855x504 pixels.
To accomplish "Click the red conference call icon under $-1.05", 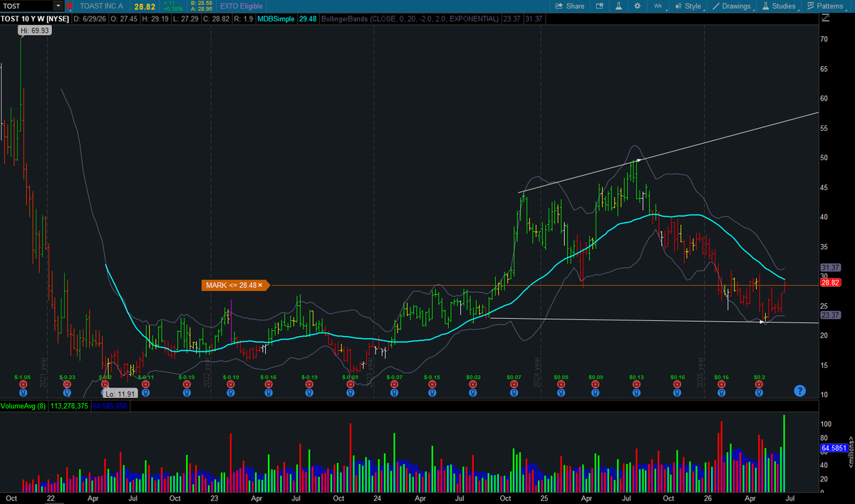I will 23,384.
